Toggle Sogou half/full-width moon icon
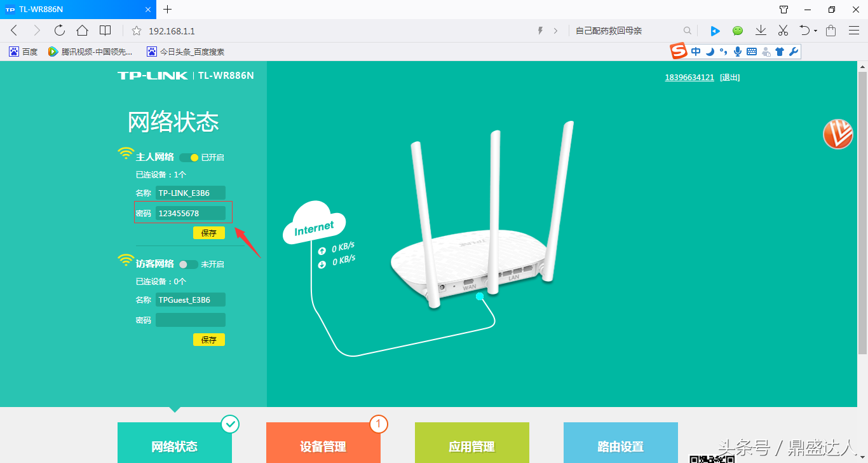Screen dimensions: 868x463 click(710, 52)
